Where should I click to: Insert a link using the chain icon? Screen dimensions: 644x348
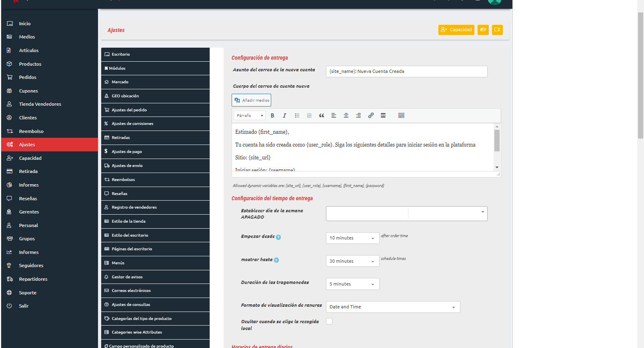click(371, 116)
